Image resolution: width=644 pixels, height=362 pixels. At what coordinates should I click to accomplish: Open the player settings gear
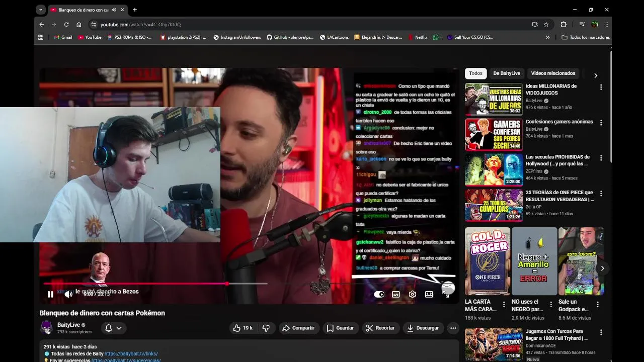(x=413, y=294)
